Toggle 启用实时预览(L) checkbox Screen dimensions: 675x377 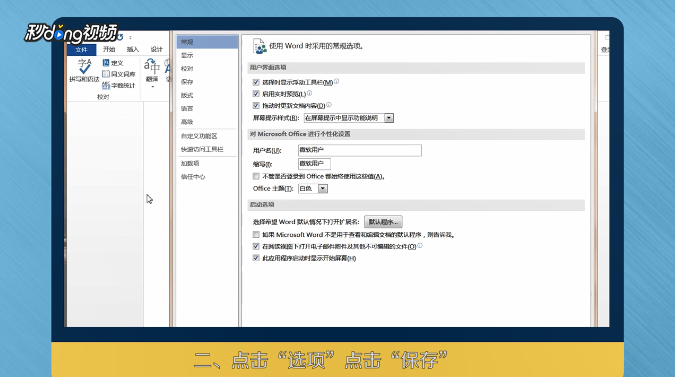[256, 94]
